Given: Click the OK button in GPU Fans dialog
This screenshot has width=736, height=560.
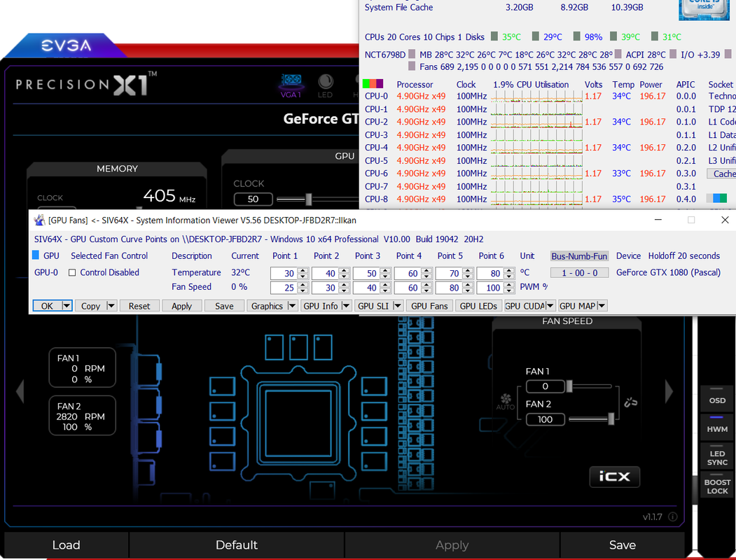Looking at the screenshot, I should [47, 306].
